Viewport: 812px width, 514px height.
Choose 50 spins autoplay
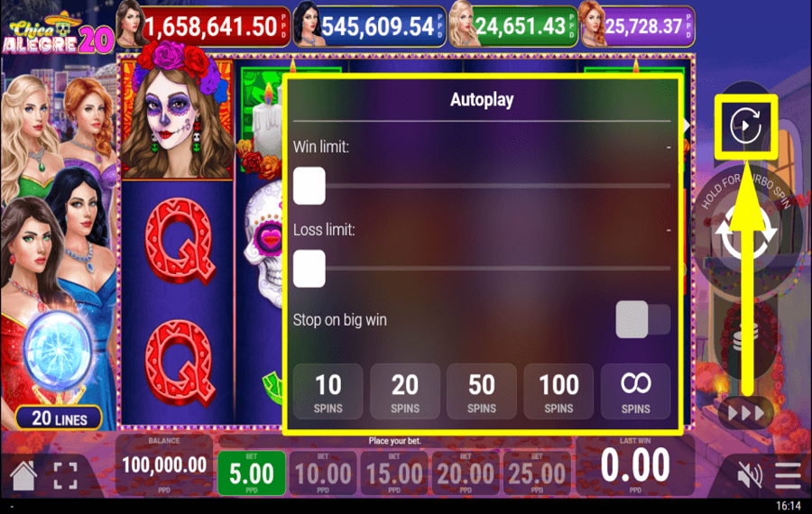482,392
